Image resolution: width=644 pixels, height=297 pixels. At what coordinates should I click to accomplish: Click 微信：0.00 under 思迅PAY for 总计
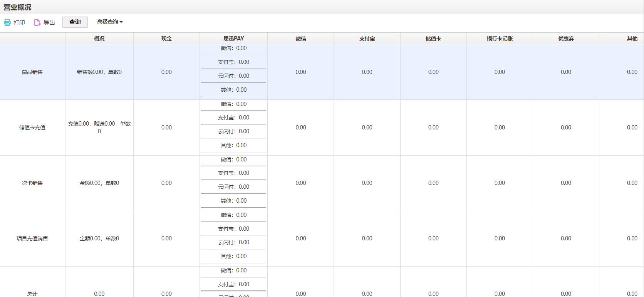coord(233,270)
